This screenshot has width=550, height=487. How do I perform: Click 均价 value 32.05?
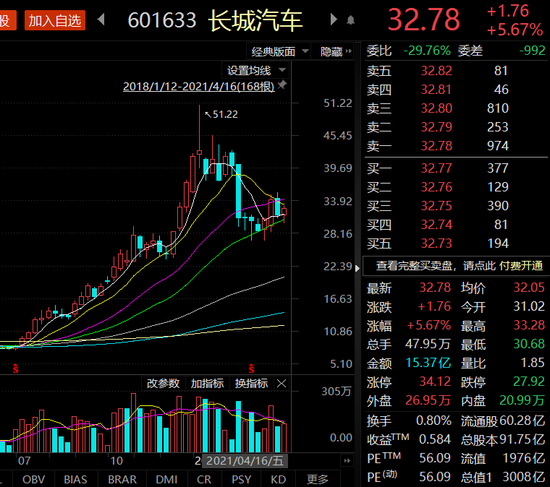pos(529,288)
